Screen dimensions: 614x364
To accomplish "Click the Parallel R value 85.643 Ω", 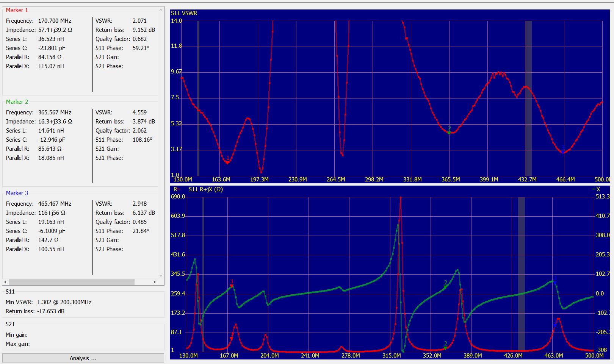I will 50,149.
